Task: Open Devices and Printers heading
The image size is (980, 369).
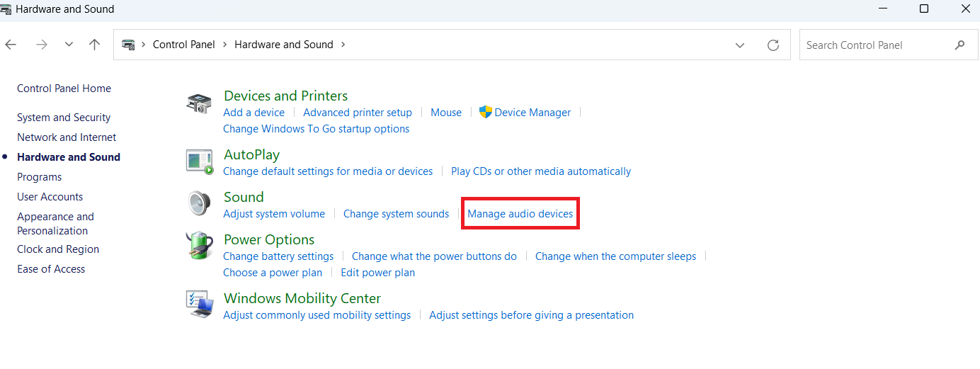Action: 285,96
